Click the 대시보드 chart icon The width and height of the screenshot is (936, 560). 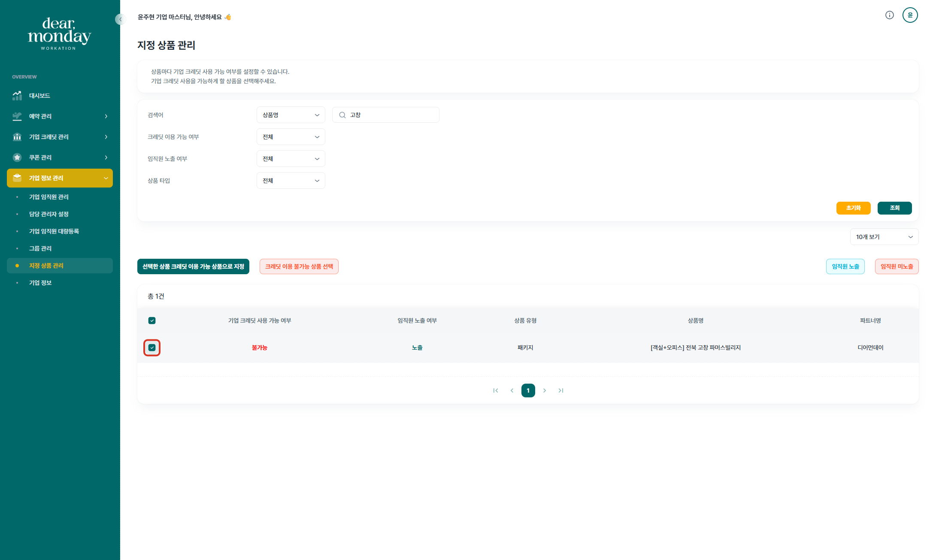17,96
